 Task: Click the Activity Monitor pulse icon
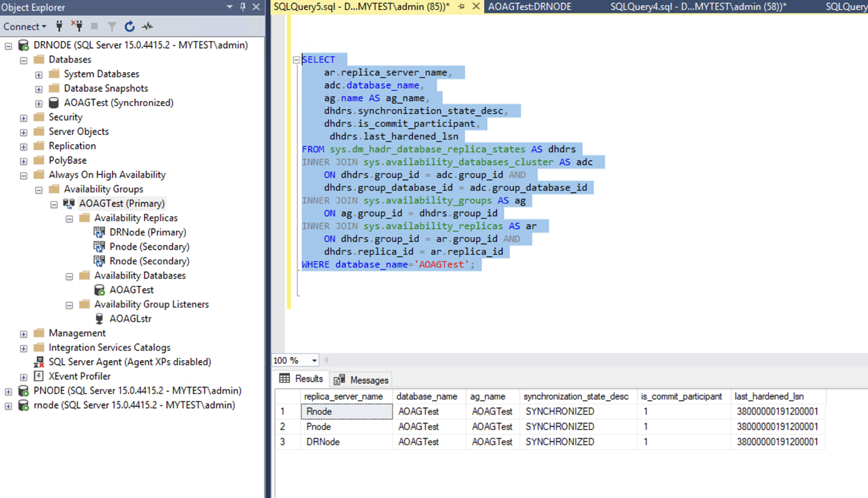pos(147,26)
